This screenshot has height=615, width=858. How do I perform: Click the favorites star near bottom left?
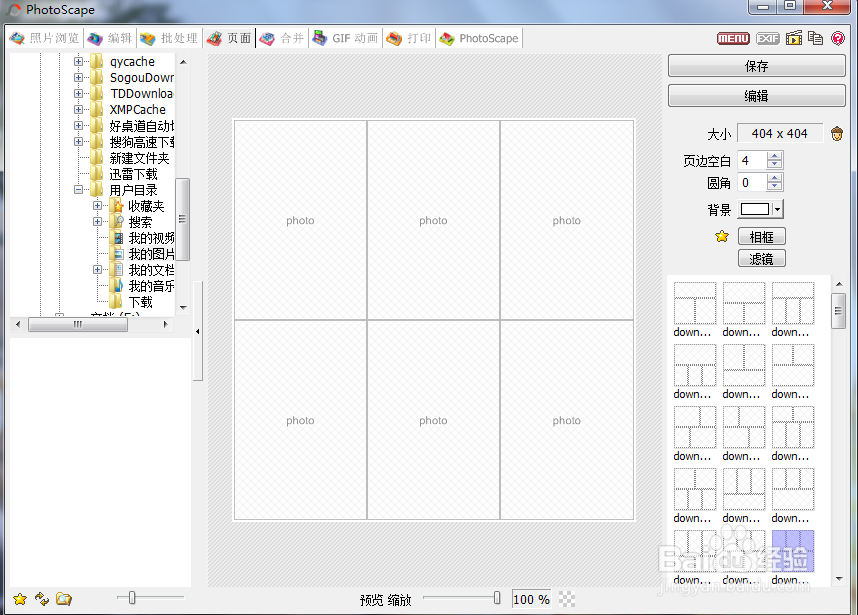(x=19, y=598)
